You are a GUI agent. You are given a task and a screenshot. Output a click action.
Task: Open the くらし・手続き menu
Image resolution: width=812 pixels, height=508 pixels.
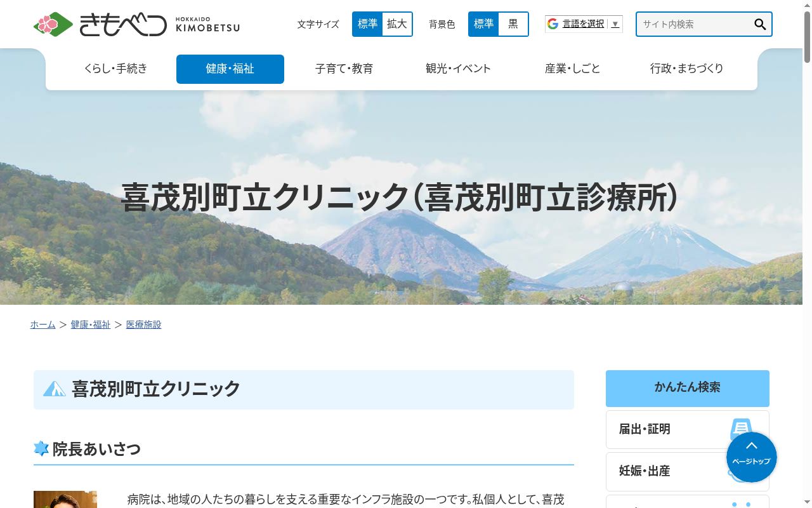click(x=115, y=69)
